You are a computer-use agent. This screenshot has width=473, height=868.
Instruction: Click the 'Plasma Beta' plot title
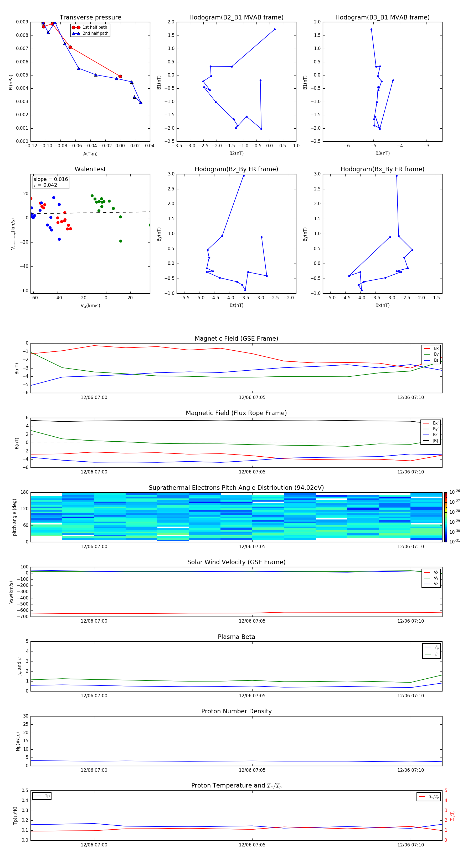[x=236, y=637]
